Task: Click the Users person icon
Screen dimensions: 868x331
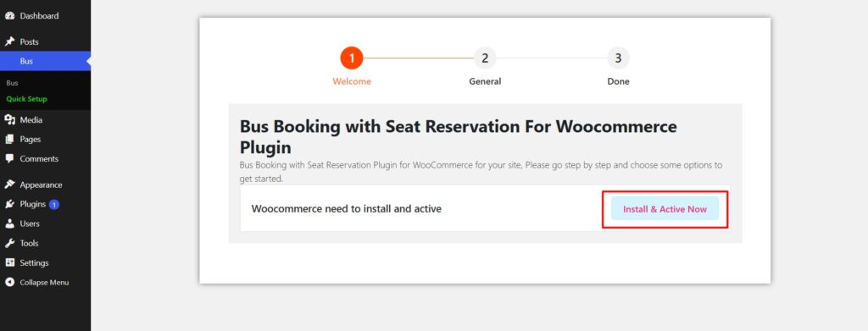Action: [9, 223]
